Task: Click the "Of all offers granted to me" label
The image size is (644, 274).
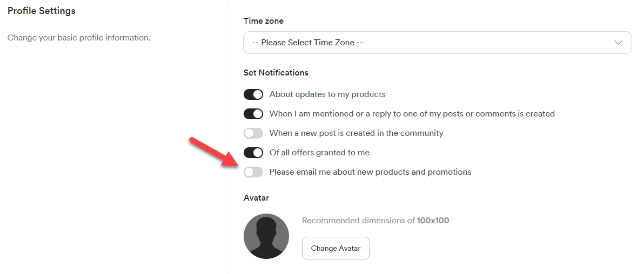Action: click(x=319, y=153)
